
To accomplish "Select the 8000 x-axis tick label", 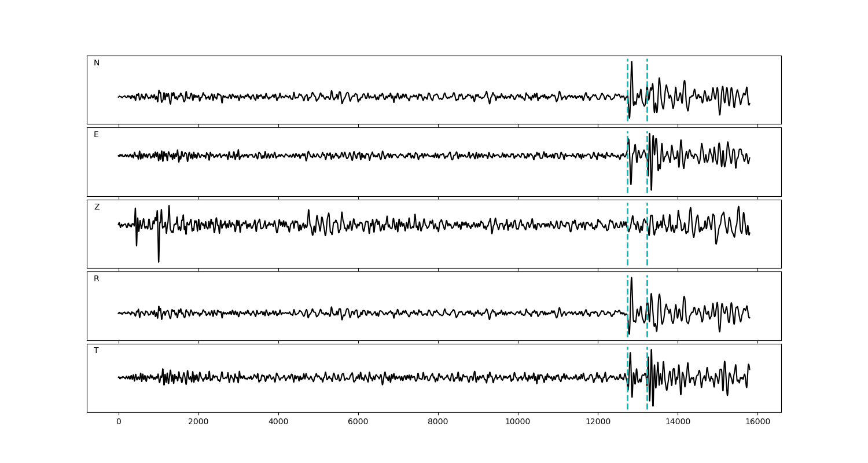I will pos(438,422).
